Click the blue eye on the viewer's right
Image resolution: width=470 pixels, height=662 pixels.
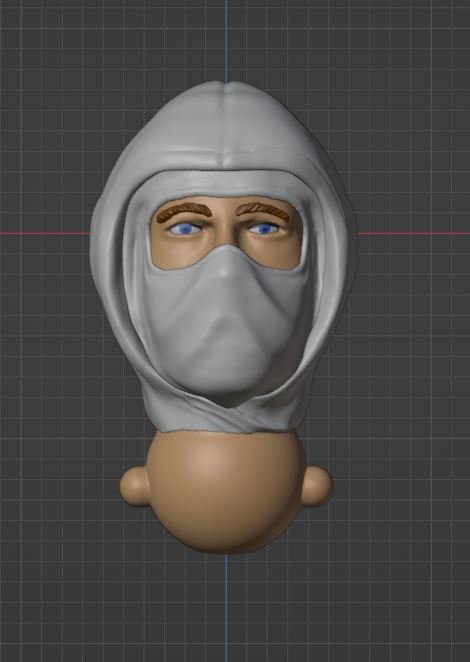(x=264, y=229)
